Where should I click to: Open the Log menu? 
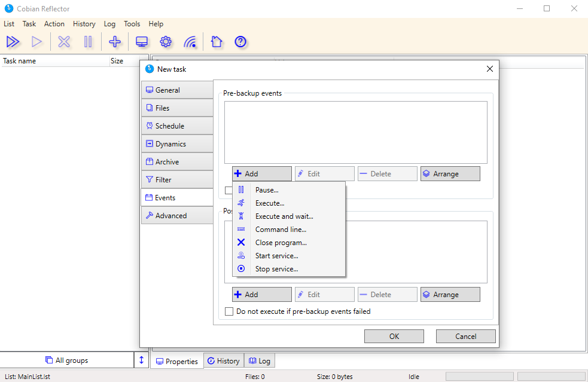109,24
